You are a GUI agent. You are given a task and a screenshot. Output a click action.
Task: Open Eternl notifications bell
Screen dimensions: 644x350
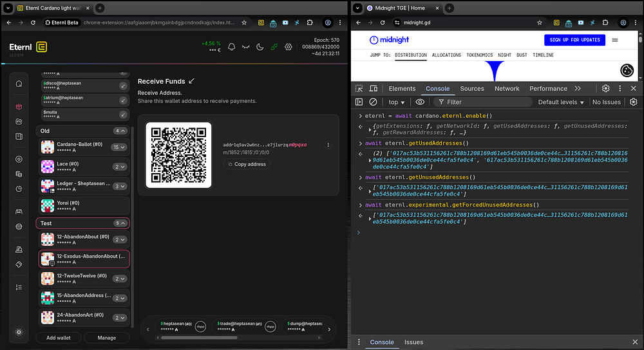pyautogui.click(x=232, y=47)
